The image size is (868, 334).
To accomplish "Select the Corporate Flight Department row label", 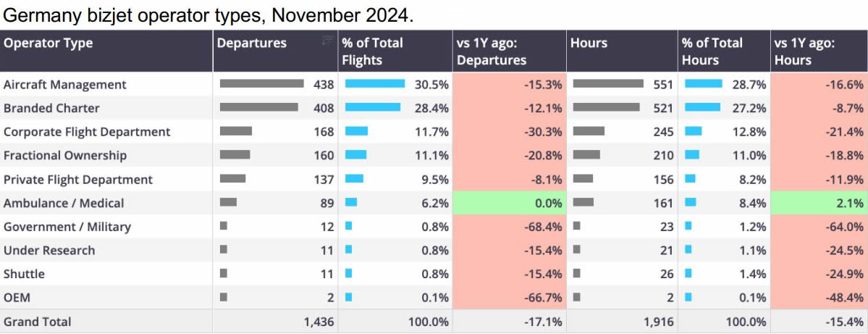I will pyautogui.click(x=87, y=132).
